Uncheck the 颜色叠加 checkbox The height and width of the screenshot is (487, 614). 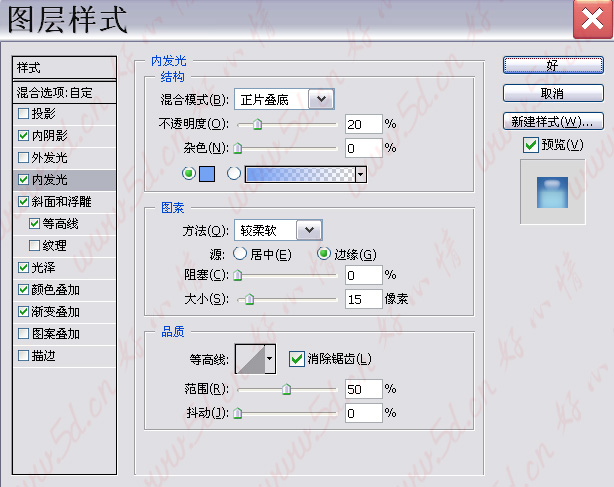[23, 290]
